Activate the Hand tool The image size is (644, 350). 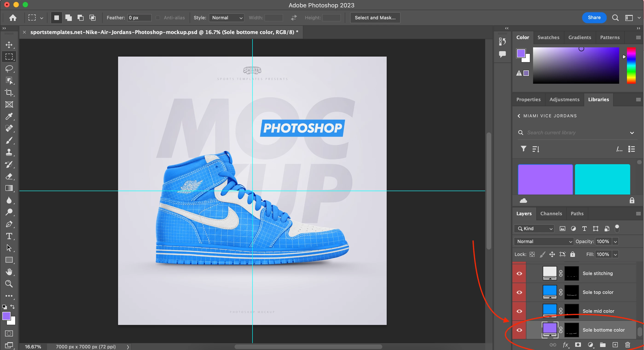9,272
